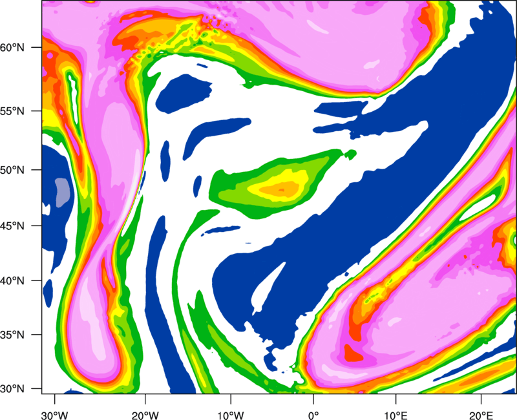Click the 60°N latitude label
Viewport: 517px width, 420px height.
[12, 48]
